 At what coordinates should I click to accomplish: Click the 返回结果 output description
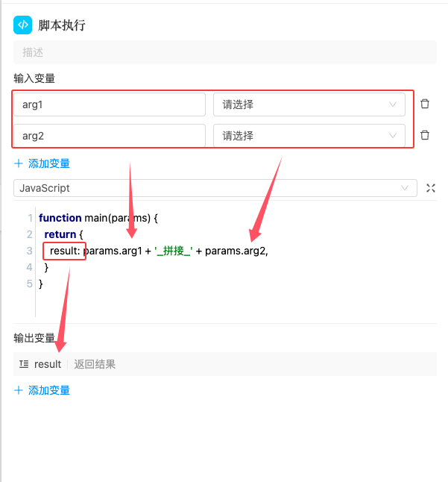[x=95, y=364]
